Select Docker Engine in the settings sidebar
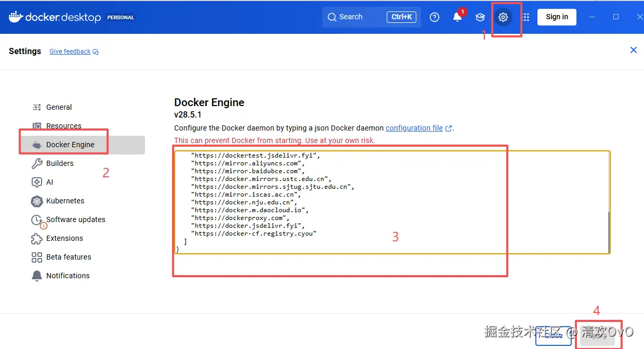Screen dimensions: 644x349 pyautogui.click(x=83, y=145)
